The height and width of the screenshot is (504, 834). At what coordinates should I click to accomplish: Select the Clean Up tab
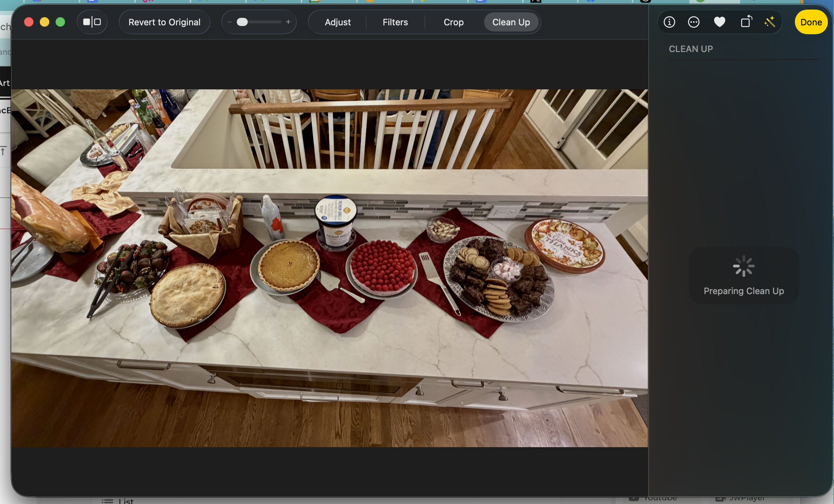pyautogui.click(x=511, y=22)
